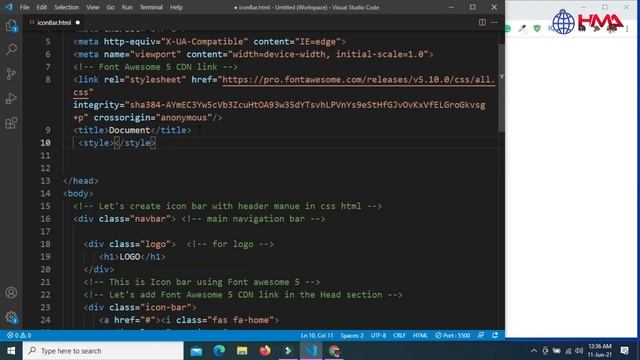Close the iconBar.html tab via unsaved dot
The height and width of the screenshot is (360, 640).
(78, 22)
